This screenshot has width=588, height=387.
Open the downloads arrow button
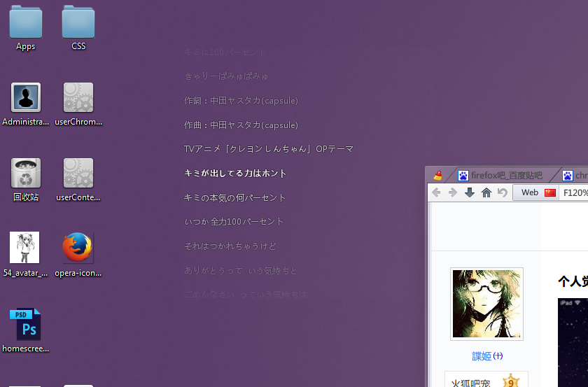click(469, 192)
